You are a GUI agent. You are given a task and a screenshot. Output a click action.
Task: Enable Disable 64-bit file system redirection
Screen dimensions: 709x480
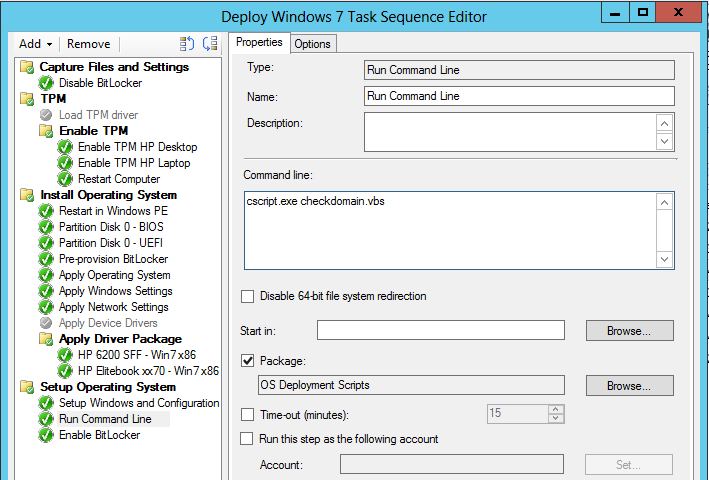click(248, 296)
